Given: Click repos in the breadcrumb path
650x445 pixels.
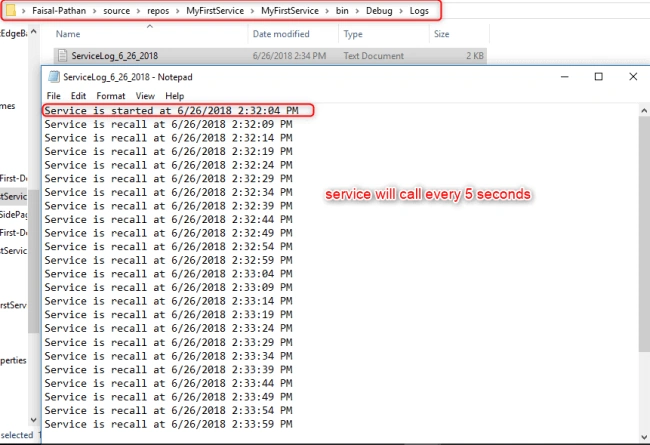Looking at the screenshot, I should (158, 11).
